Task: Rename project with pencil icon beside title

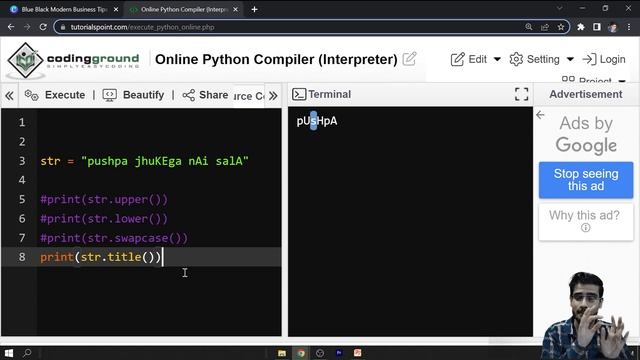Action: click(409, 59)
